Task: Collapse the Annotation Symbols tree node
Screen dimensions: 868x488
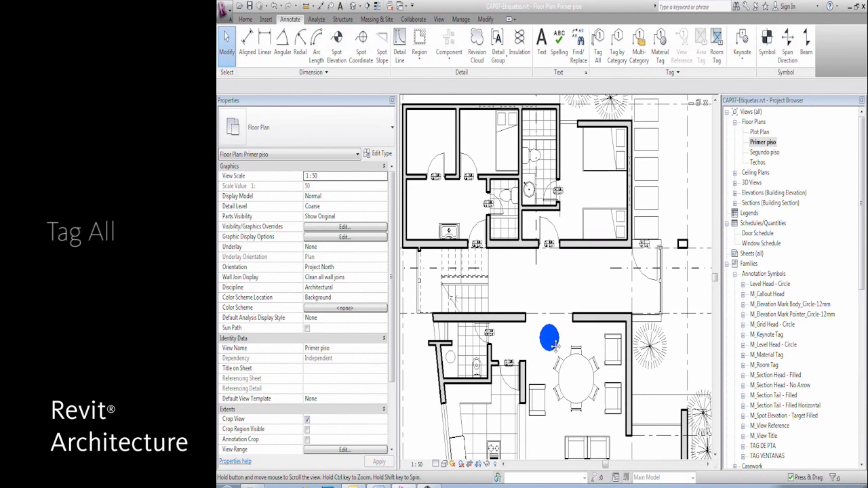Action: 735,274
